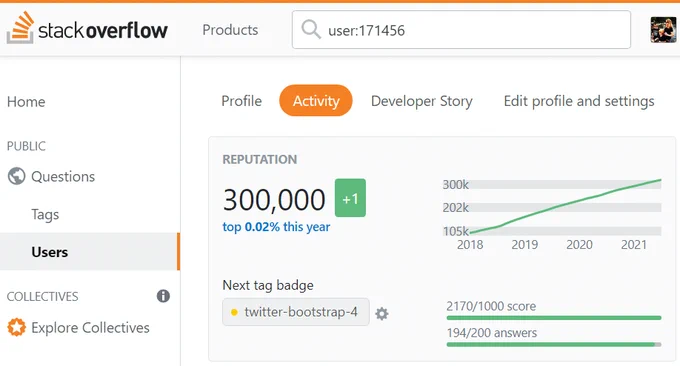Image resolution: width=680 pixels, height=366 pixels.
Task: Click the Stack Overflow logo
Action: (x=87, y=28)
